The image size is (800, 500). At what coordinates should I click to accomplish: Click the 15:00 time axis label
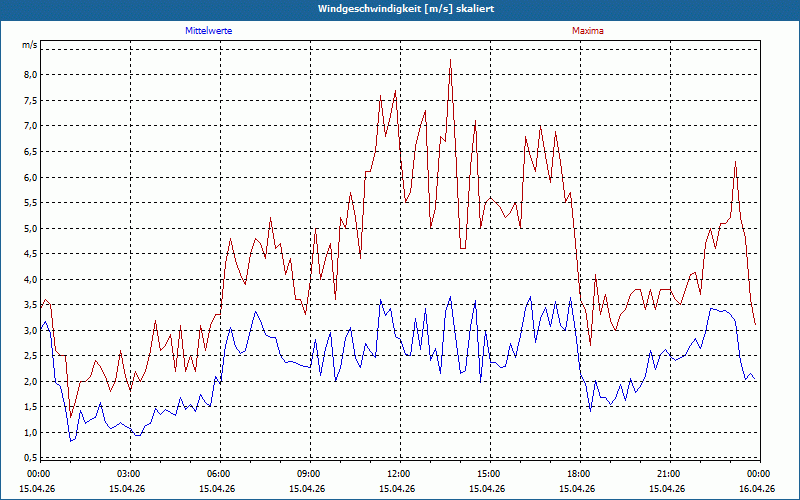(488, 474)
